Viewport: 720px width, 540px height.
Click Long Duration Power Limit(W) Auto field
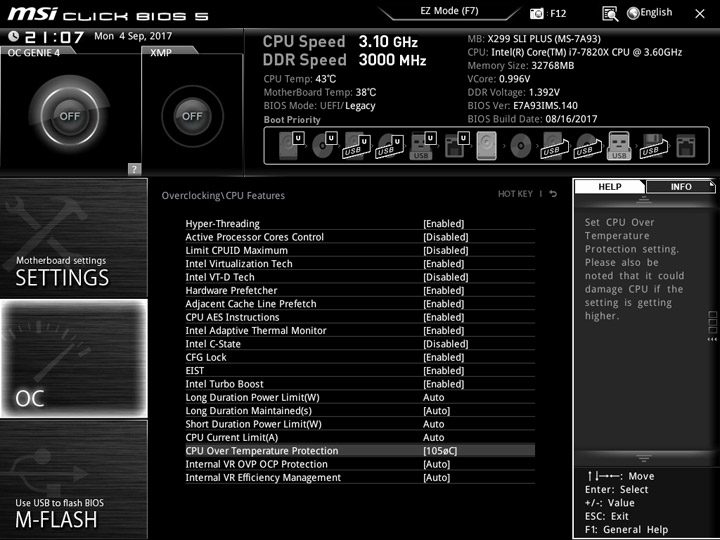coord(433,397)
